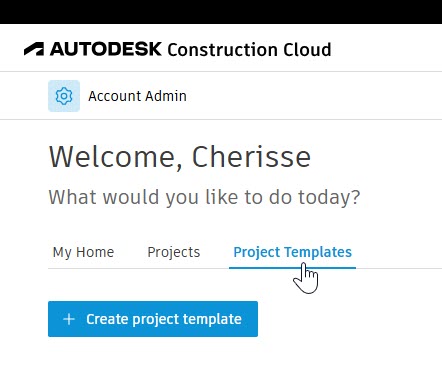Select the Account Admin label

tap(137, 96)
